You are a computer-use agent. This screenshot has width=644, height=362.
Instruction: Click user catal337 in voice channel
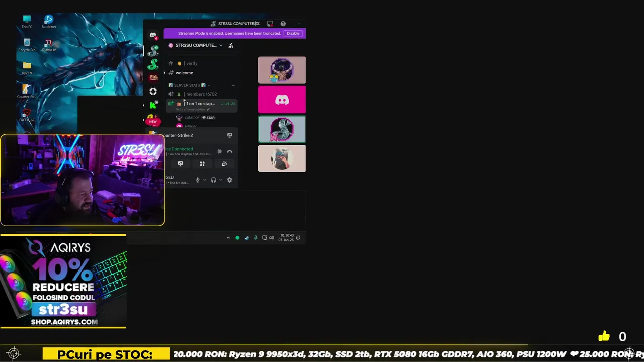[192, 118]
